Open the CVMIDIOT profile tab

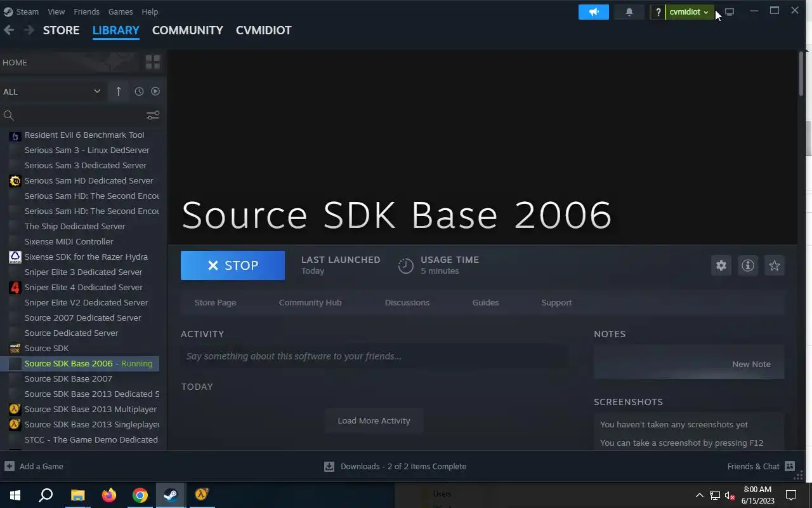(x=263, y=30)
